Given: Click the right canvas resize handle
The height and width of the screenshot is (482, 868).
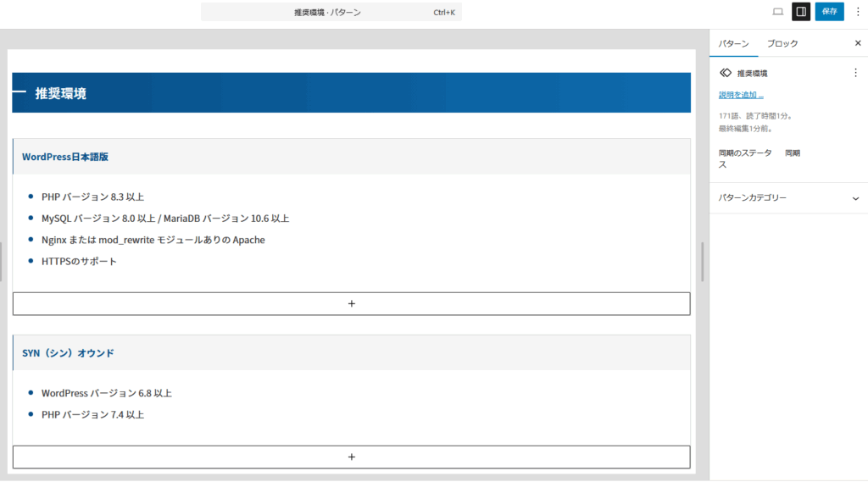Looking at the screenshot, I should tap(702, 262).
